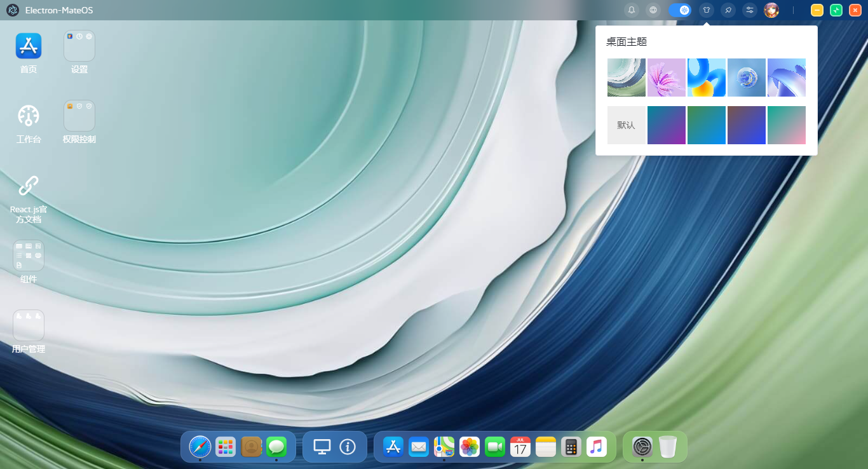Open the t-shirt theme menu icon

point(707,10)
